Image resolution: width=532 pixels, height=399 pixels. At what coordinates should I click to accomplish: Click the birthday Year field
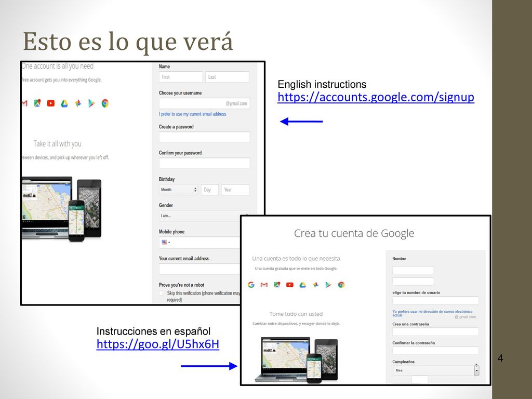click(x=235, y=190)
